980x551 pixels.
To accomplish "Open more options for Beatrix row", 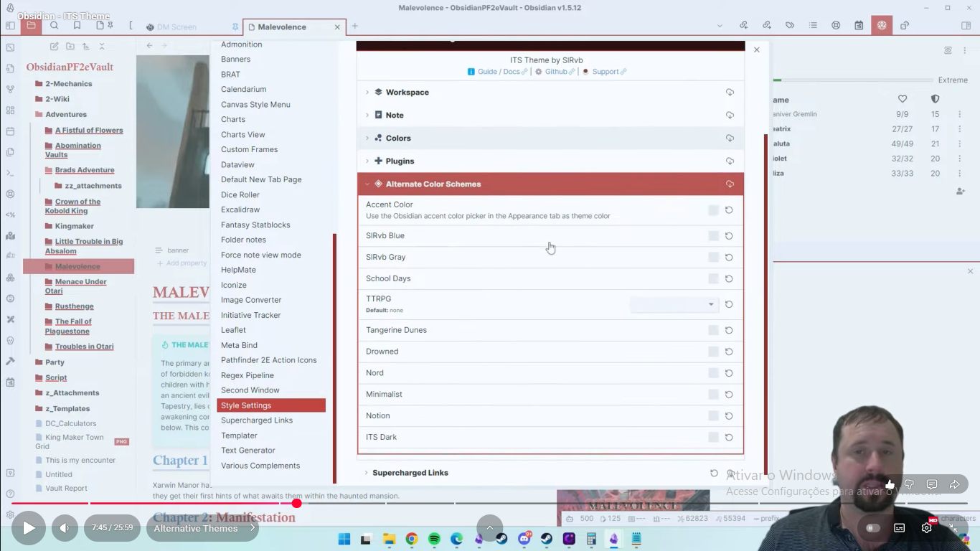I will (x=959, y=129).
